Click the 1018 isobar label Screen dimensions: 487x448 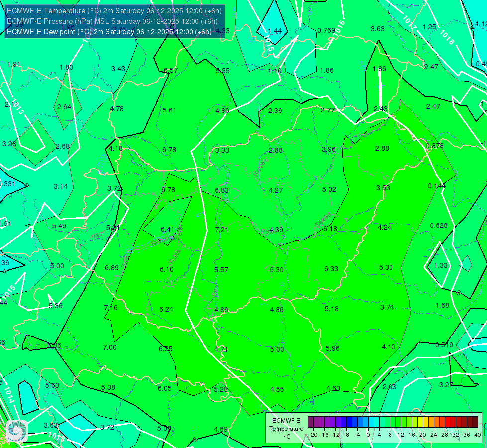pos(447,37)
